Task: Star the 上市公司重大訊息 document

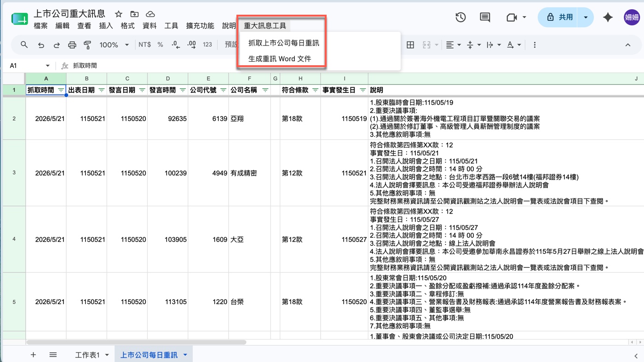Action: click(119, 14)
